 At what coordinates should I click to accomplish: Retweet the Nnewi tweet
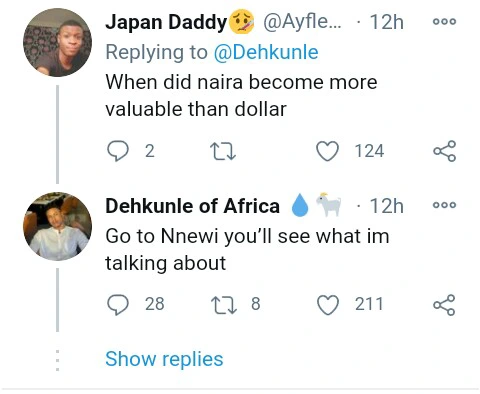pos(224,305)
